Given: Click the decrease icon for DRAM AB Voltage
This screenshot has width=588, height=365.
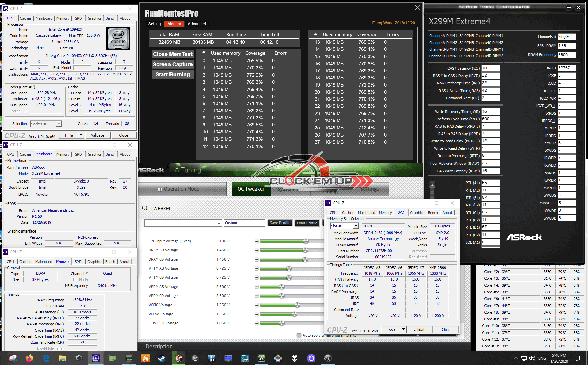Looking at the screenshot, I should pos(256,250).
